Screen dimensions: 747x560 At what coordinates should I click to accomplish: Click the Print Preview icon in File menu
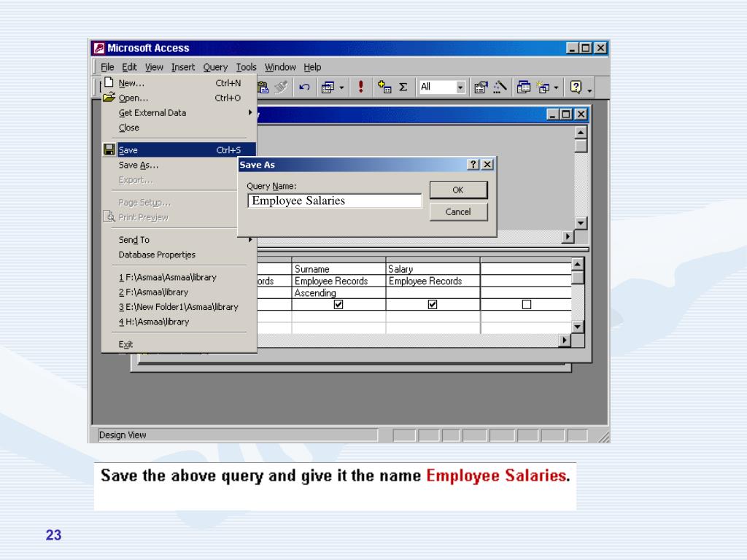109,217
